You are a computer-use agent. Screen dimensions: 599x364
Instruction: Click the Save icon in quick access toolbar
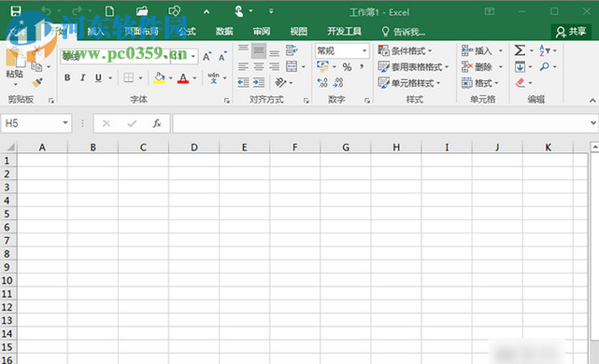tap(16, 10)
